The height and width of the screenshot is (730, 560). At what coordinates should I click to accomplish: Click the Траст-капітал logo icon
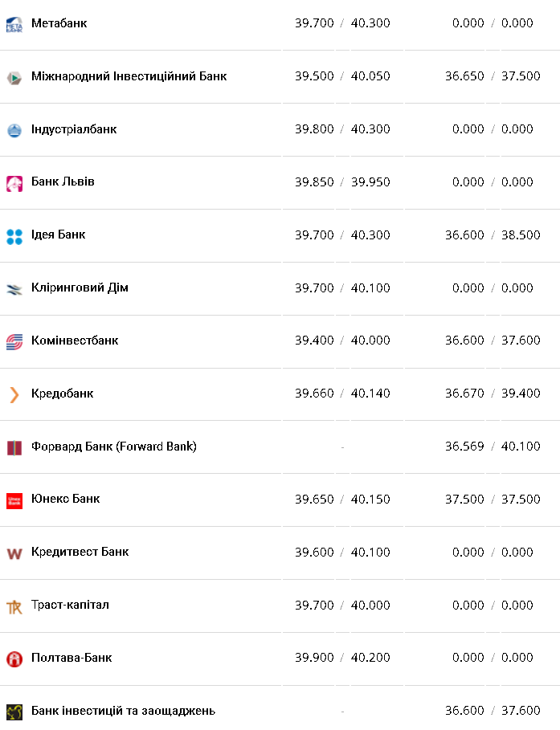14,606
